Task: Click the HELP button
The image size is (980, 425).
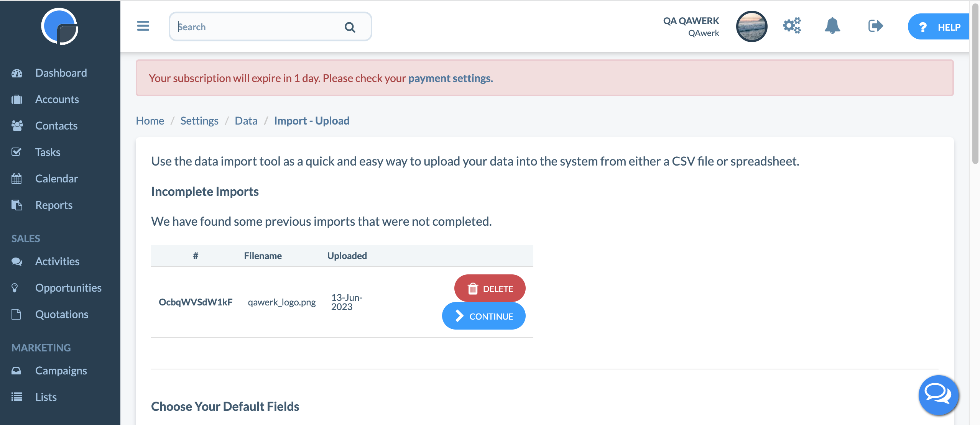Action: point(939,26)
